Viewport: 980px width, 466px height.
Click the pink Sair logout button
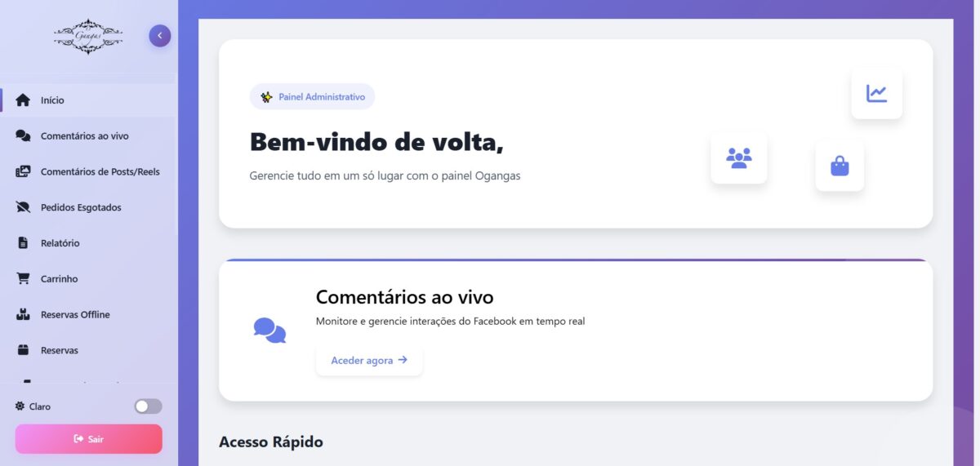click(x=89, y=439)
